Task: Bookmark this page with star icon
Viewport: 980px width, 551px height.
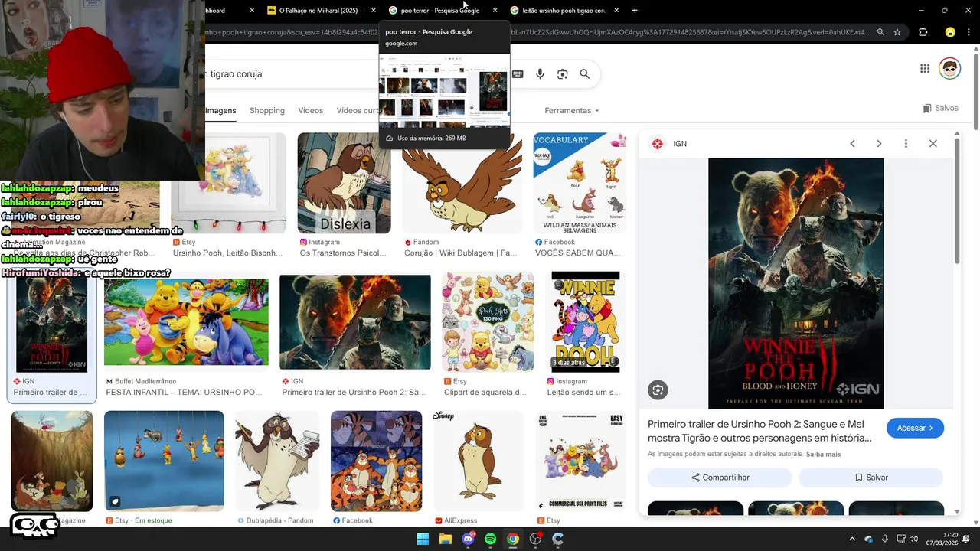Action: (897, 32)
